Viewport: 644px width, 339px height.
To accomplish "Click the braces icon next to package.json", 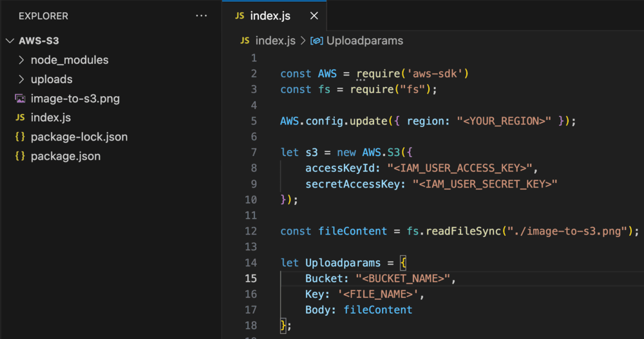I will [20, 157].
